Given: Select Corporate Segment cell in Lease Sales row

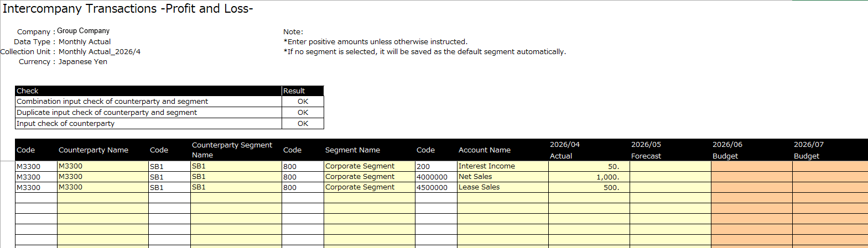Looking at the screenshot, I should [370, 187].
